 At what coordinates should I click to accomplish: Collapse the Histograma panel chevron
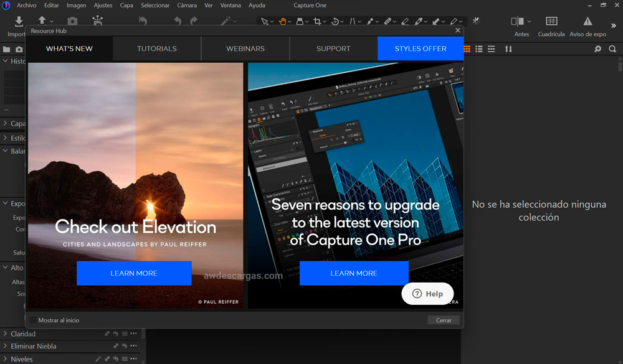coord(5,61)
